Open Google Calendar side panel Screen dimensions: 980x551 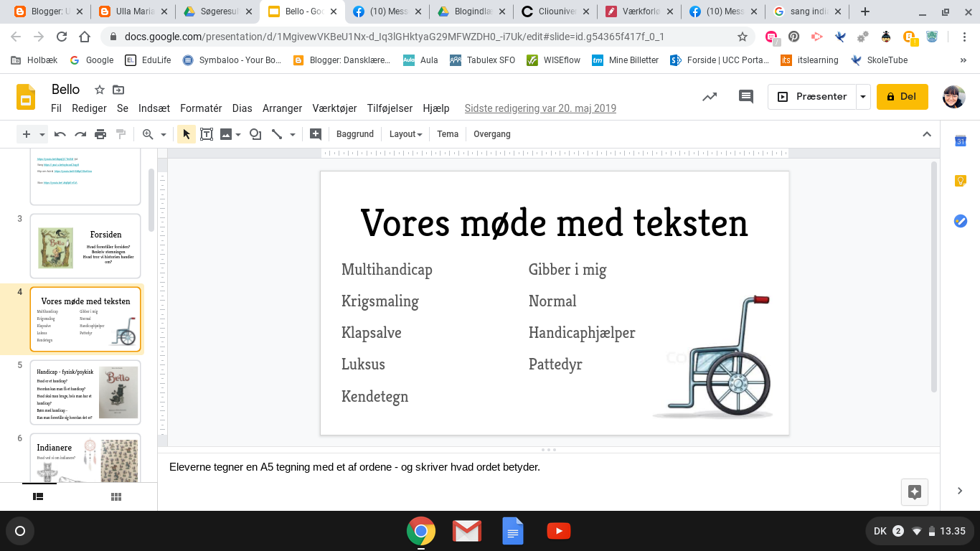pos(961,141)
